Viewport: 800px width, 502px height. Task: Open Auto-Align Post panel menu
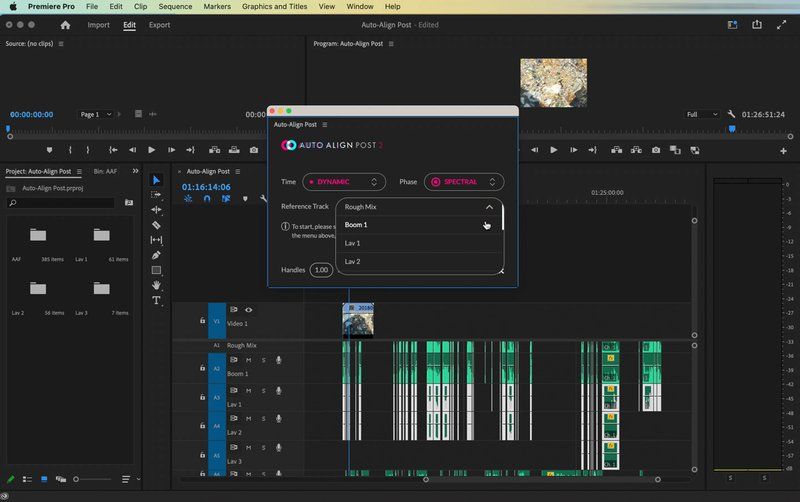pos(324,124)
